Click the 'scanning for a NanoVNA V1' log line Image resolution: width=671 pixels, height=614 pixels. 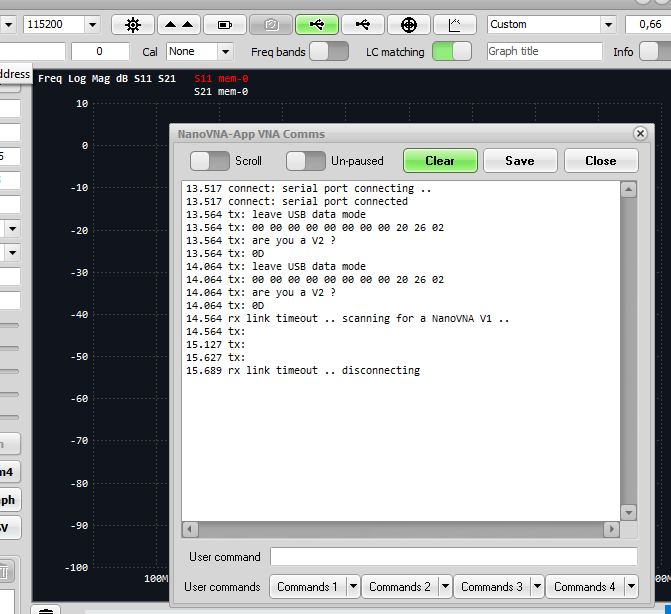tap(347, 318)
